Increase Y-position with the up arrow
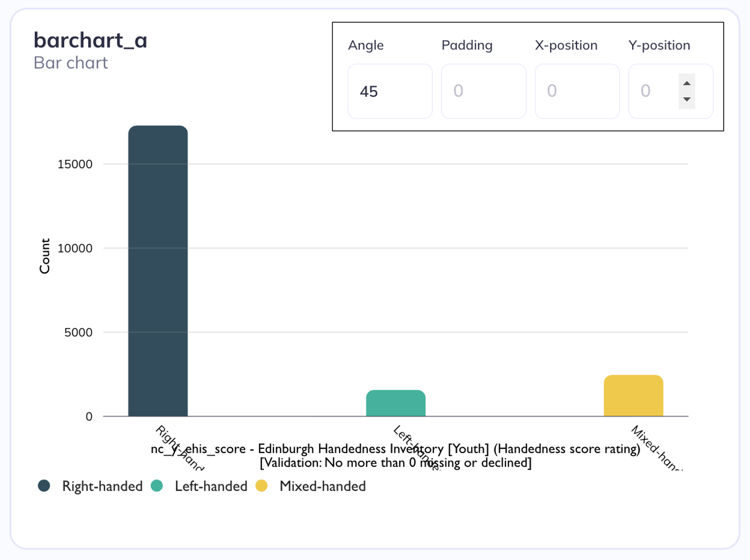 coord(687,83)
